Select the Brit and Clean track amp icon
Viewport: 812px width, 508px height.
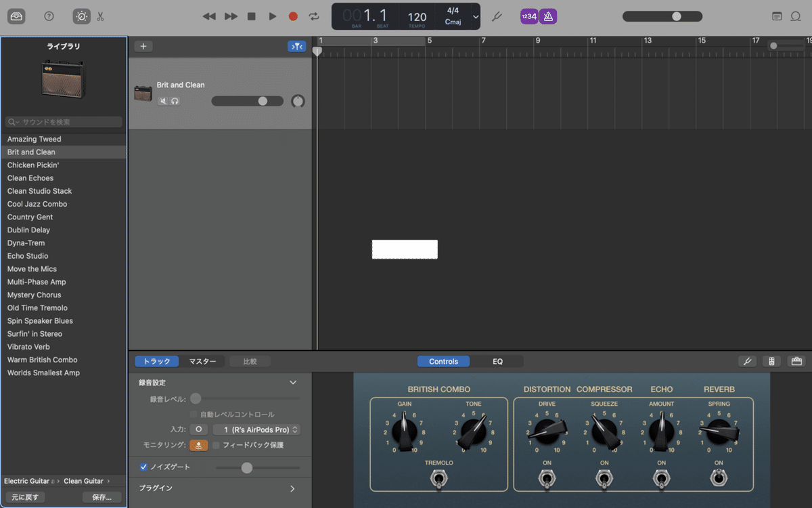[x=143, y=93]
